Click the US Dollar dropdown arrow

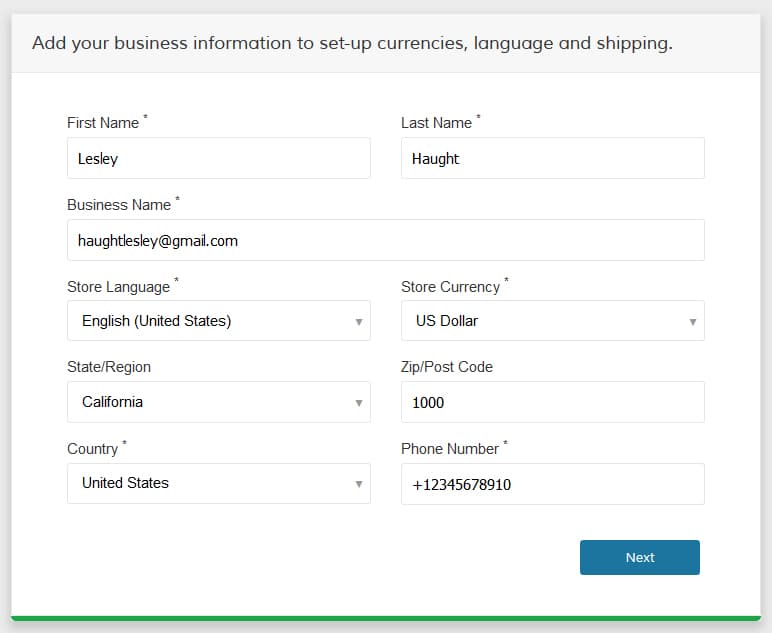(x=693, y=322)
